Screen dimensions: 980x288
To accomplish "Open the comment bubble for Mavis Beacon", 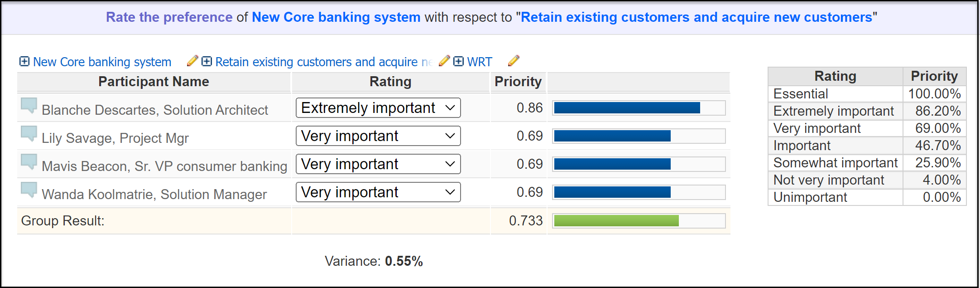I will 29,161.
